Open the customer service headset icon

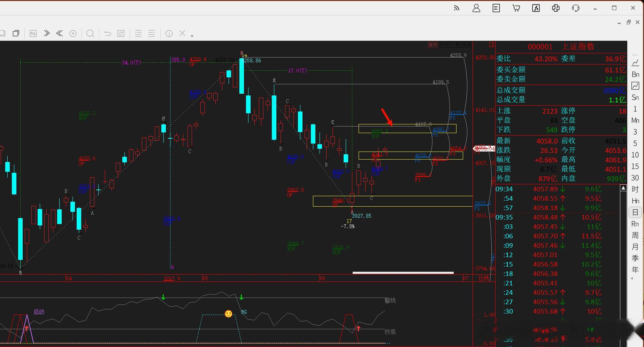(x=576, y=8)
